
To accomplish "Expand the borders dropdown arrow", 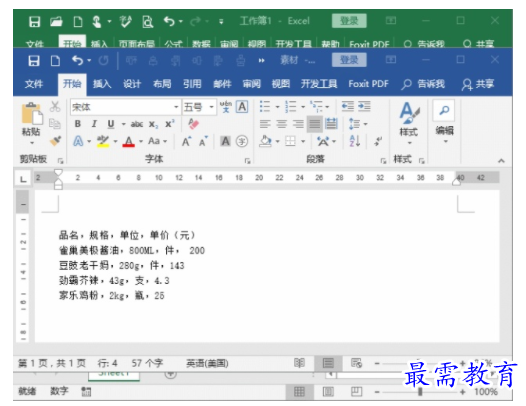I will coord(303,141).
